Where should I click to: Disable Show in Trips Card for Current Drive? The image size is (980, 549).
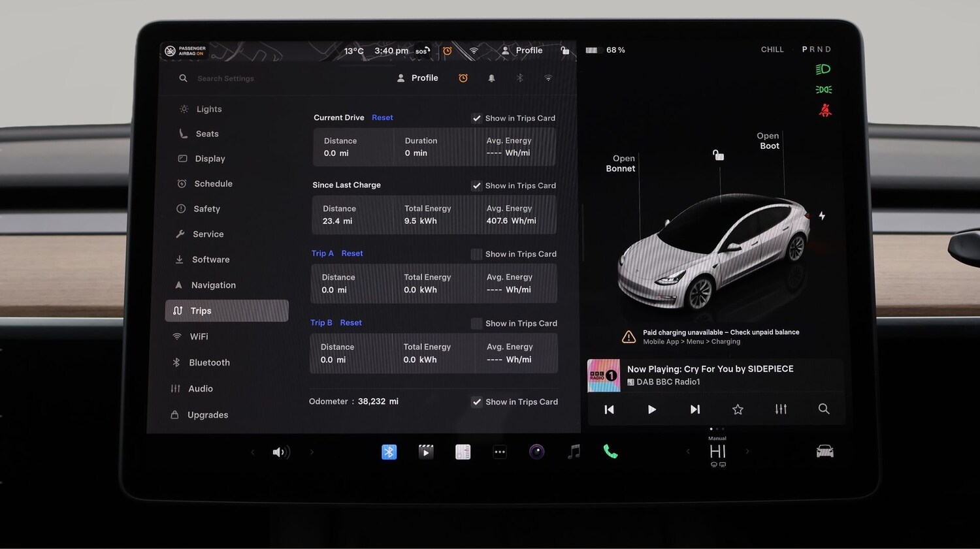[x=477, y=118]
